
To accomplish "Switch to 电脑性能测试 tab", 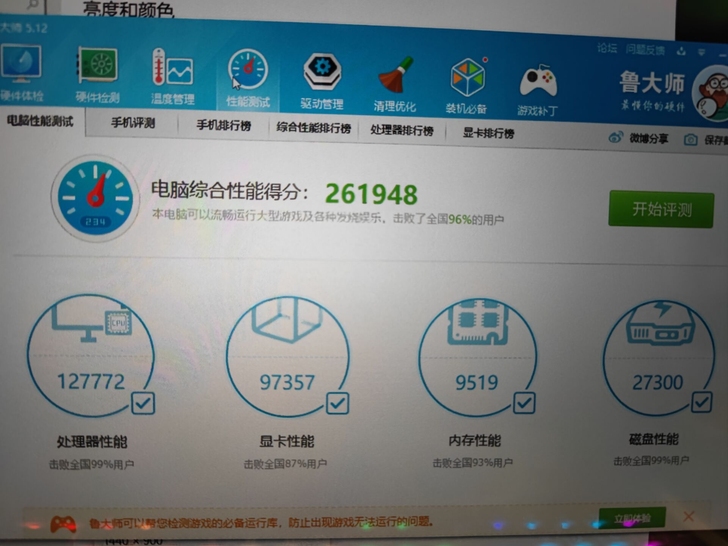I will (42, 122).
